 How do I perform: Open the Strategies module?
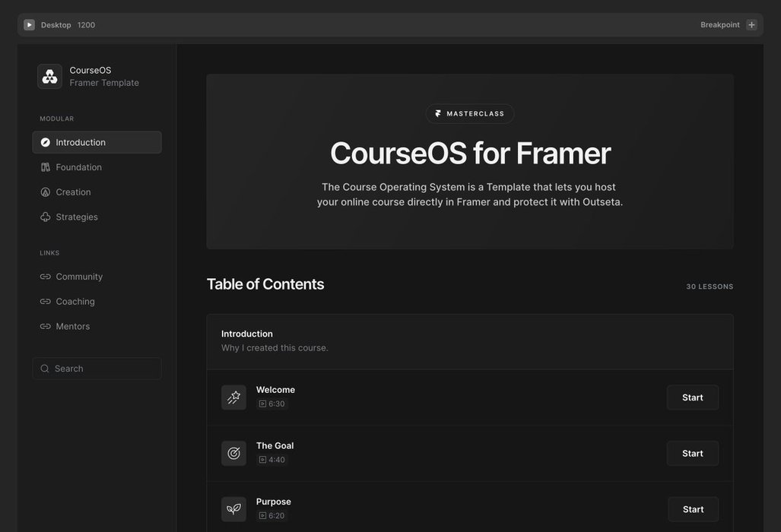(77, 217)
